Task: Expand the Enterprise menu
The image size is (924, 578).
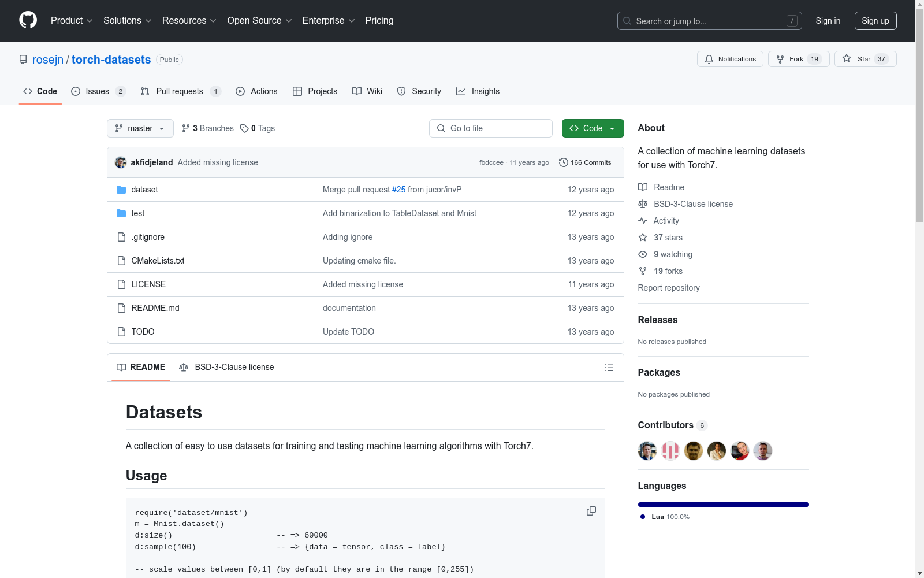Action: tap(329, 21)
